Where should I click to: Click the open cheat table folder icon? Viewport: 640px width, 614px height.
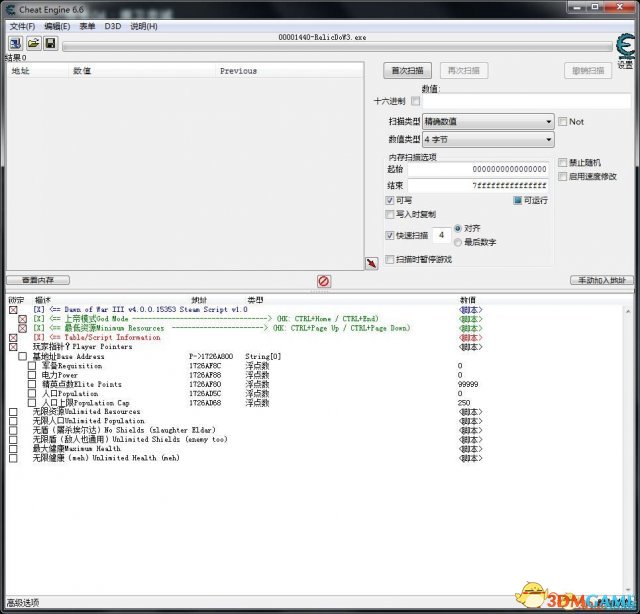coord(33,43)
